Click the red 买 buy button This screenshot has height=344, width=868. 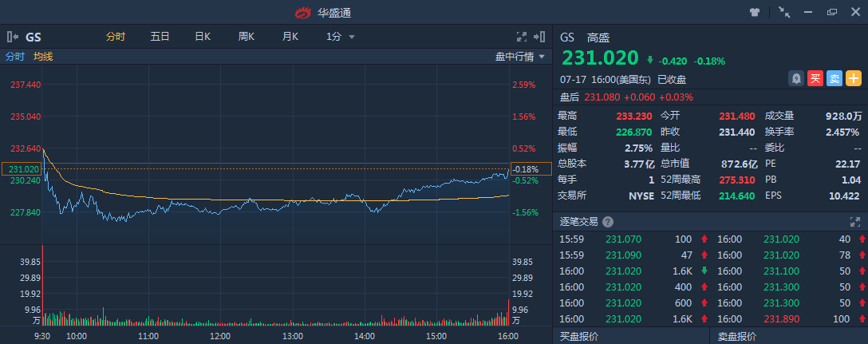pos(815,78)
